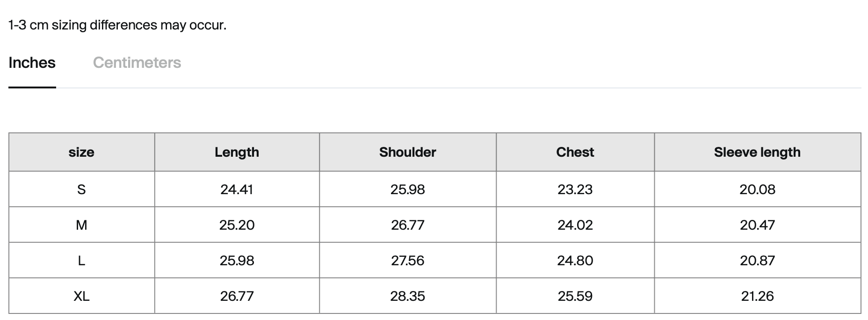The width and height of the screenshot is (868, 320).
Task: Click the Length column header
Action: coord(237,152)
